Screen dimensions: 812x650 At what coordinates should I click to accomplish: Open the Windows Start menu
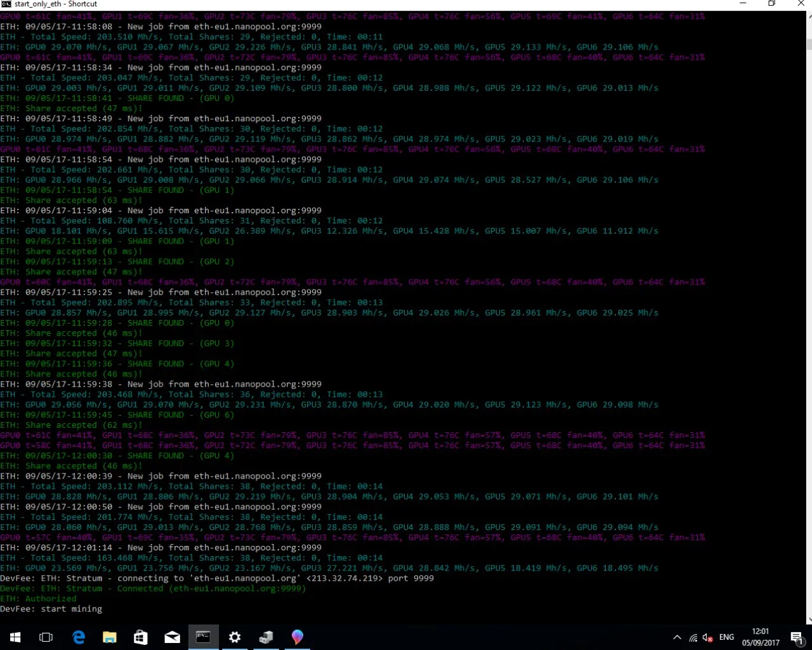click(15, 637)
